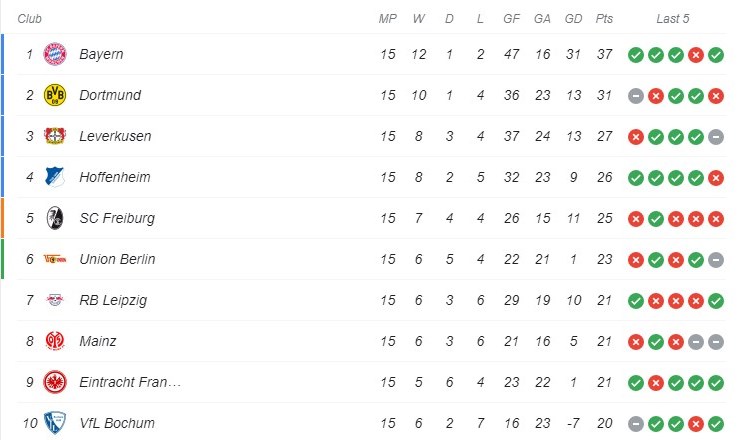Click the VfL Bochum crest

pyautogui.click(x=55, y=423)
